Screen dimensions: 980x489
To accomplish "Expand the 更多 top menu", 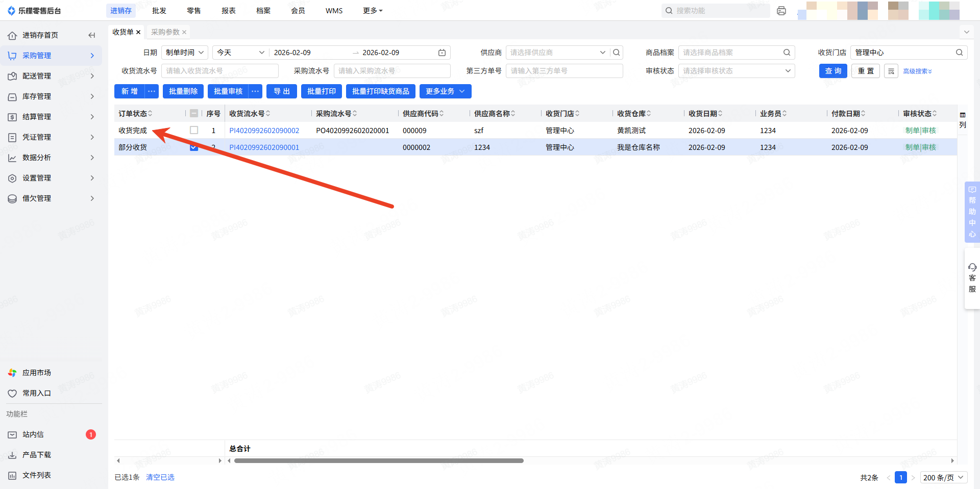I will [x=373, y=11].
